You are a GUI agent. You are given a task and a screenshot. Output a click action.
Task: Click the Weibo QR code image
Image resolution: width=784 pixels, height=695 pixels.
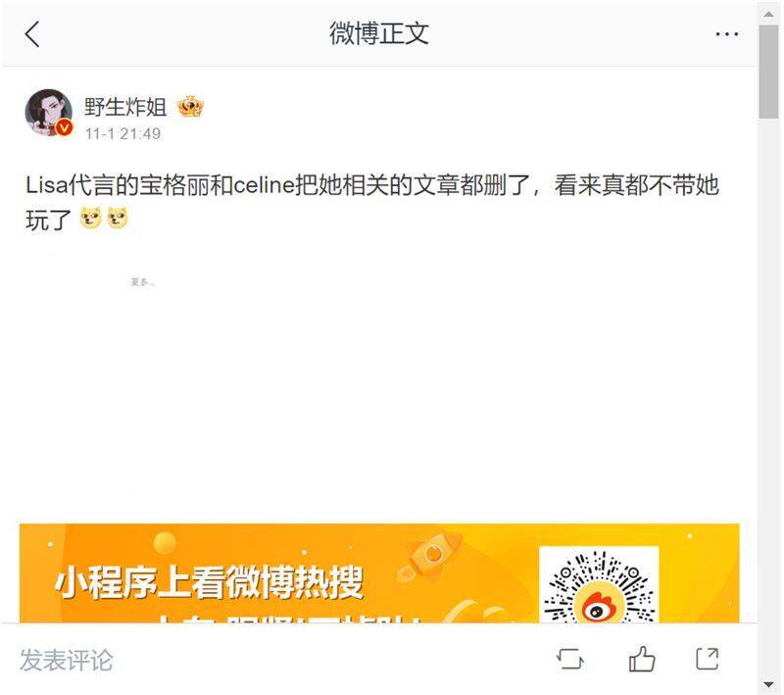click(x=599, y=585)
